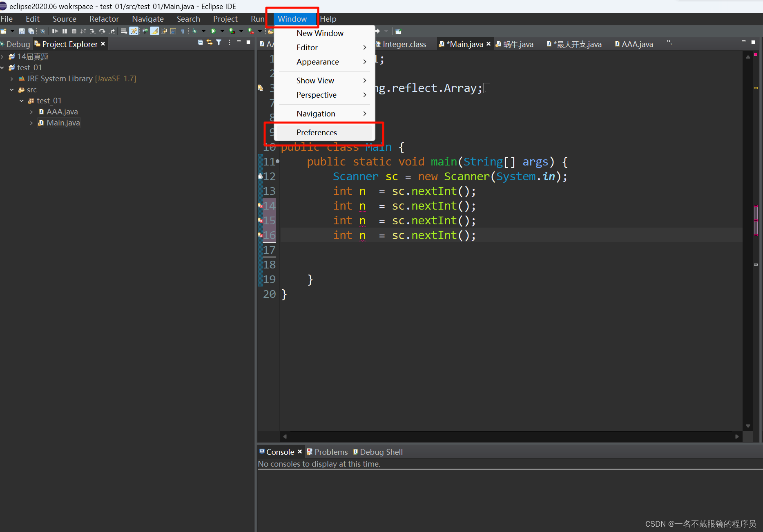The image size is (763, 532).
Task: Toggle Word Wrap toolbar icon
Action: pyautogui.click(x=164, y=31)
